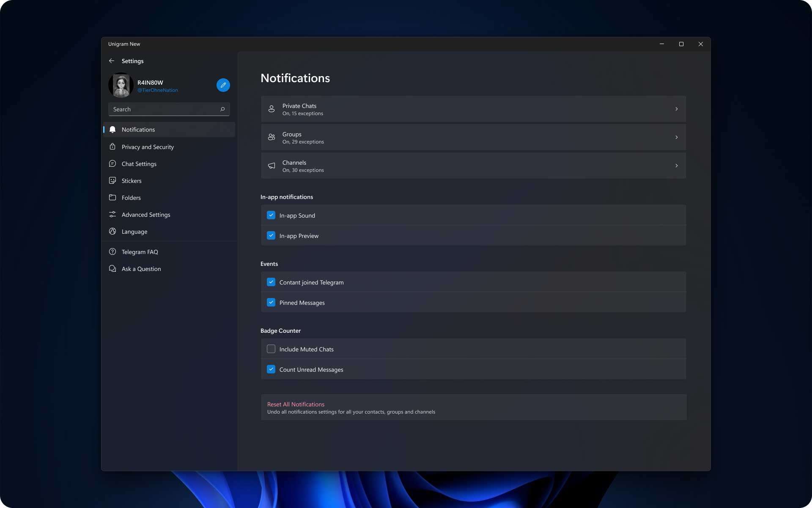Minimize the Unigram New window
The height and width of the screenshot is (508, 812).
pyautogui.click(x=662, y=44)
